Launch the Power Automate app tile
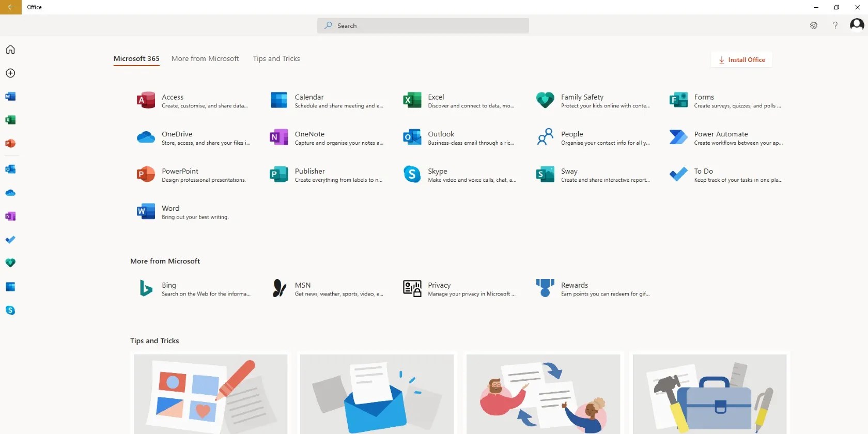Image resolution: width=868 pixels, height=434 pixels. (x=726, y=137)
